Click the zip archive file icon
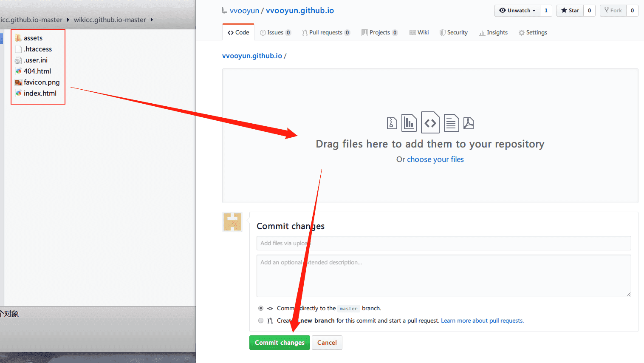This screenshot has width=644, height=363. point(392,123)
